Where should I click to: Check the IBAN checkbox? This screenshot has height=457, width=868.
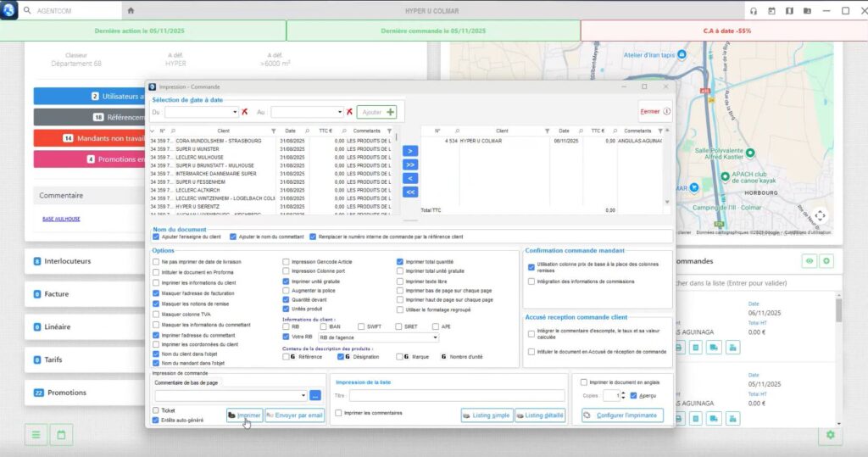(x=323, y=326)
